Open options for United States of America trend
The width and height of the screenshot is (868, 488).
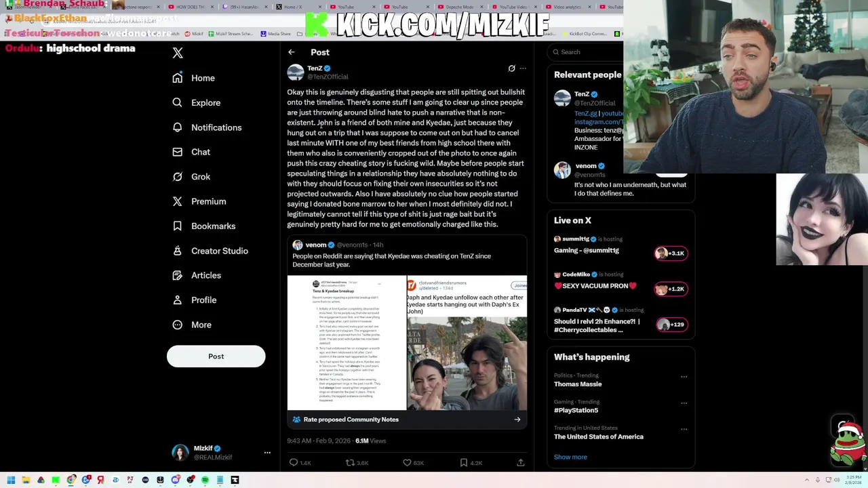(x=684, y=429)
